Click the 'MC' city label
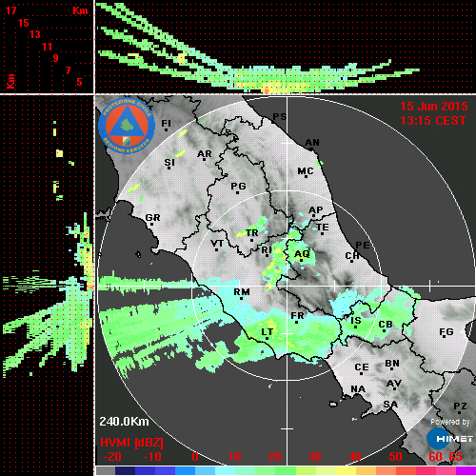Viewport: 476px width, 476px height. [x=306, y=171]
